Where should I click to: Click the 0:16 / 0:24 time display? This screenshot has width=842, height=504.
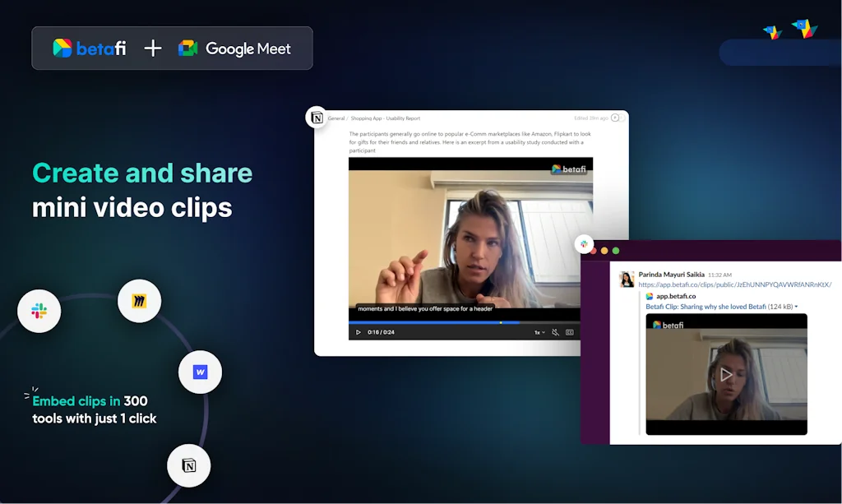point(381,332)
